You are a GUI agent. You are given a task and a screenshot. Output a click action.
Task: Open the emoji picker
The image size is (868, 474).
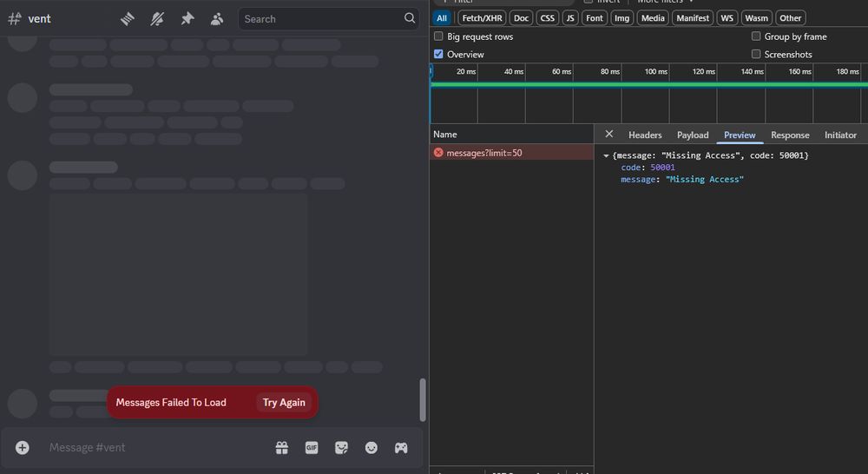[372, 447]
